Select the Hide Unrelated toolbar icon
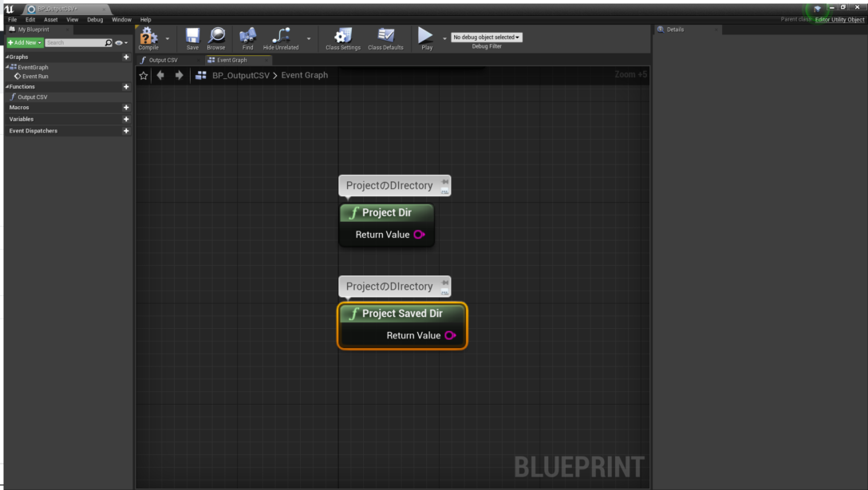Screen dimensions: 868x490 coord(280,37)
